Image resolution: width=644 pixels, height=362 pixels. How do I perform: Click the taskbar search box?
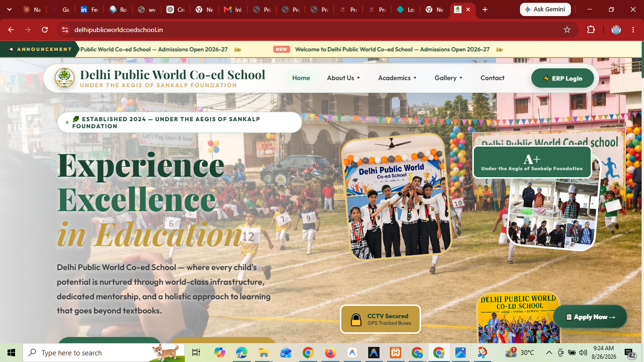[x=104, y=353]
